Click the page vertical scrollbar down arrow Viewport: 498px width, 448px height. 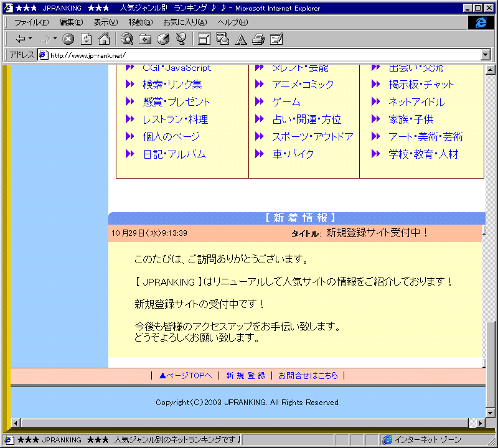click(491, 413)
